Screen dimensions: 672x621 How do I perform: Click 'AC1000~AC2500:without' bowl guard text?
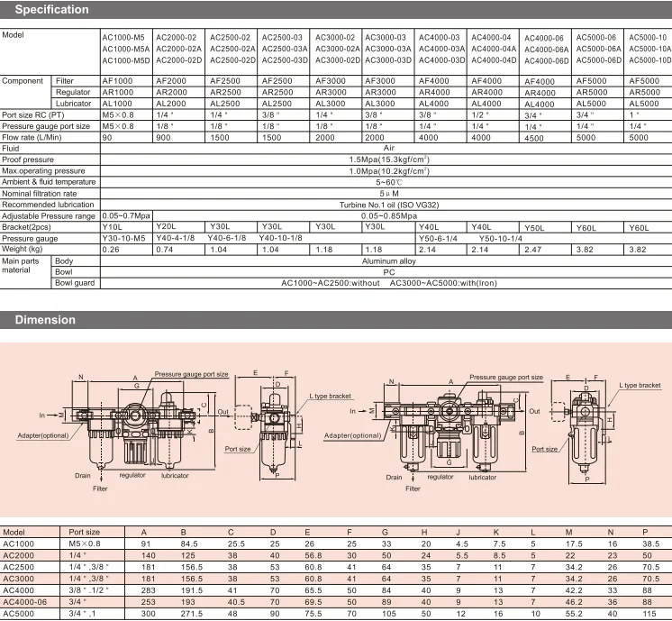click(x=331, y=283)
